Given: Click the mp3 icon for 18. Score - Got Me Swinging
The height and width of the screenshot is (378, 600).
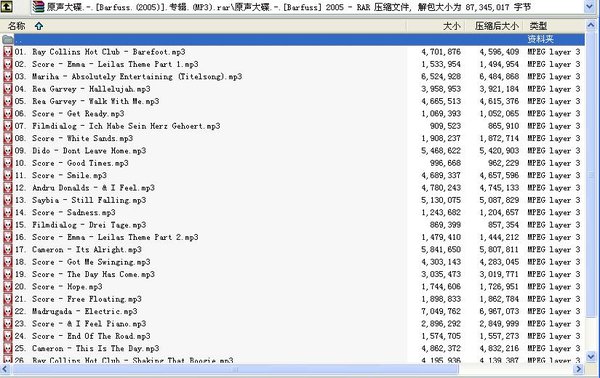Looking at the screenshot, I should click(x=8, y=262).
